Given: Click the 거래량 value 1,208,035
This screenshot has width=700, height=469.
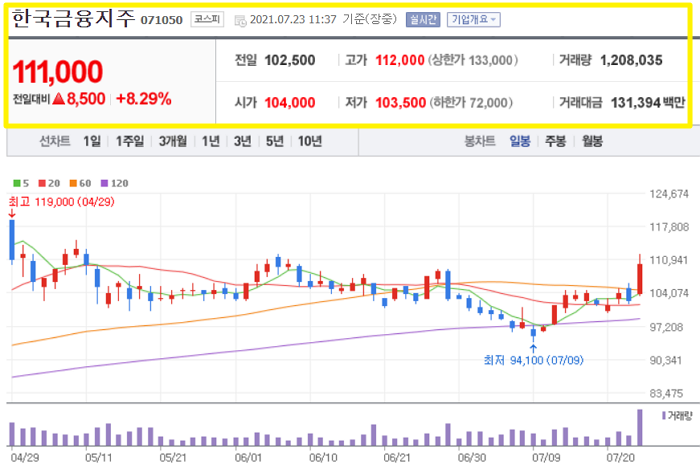Looking at the screenshot, I should [x=631, y=60].
